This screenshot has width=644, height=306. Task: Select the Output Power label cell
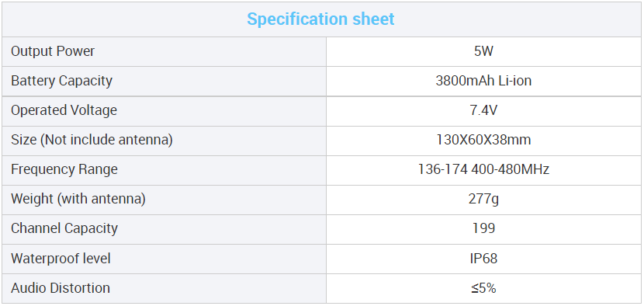(164, 52)
